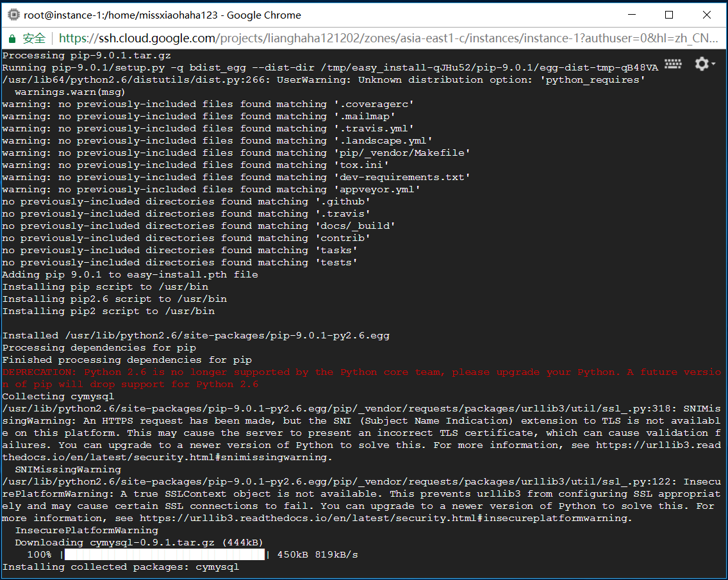
Task: Click the red DEPRECATION warning line
Action: [361, 378]
